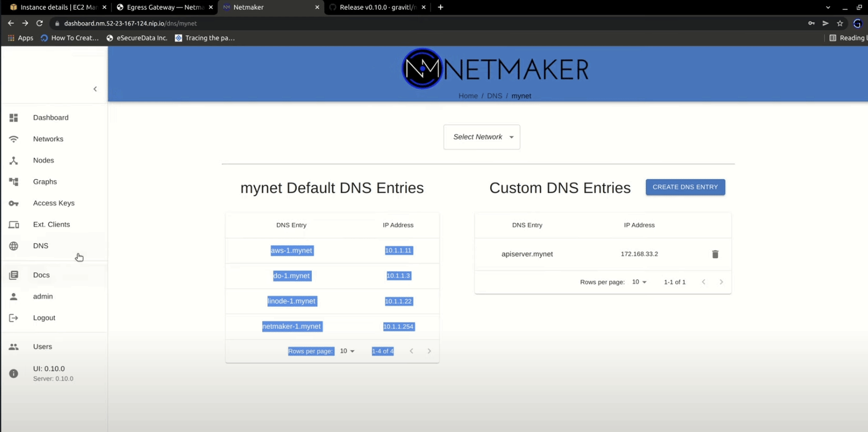Open the Apps bookmarks shortcut
868x432 pixels.
pyautogui.click(x=21, y=38)
